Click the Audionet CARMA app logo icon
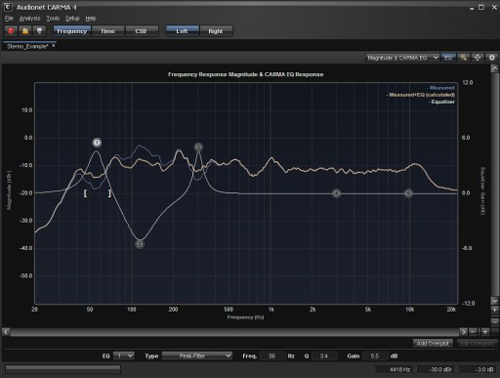Viewport: 500px width, 378px height. 8,7
